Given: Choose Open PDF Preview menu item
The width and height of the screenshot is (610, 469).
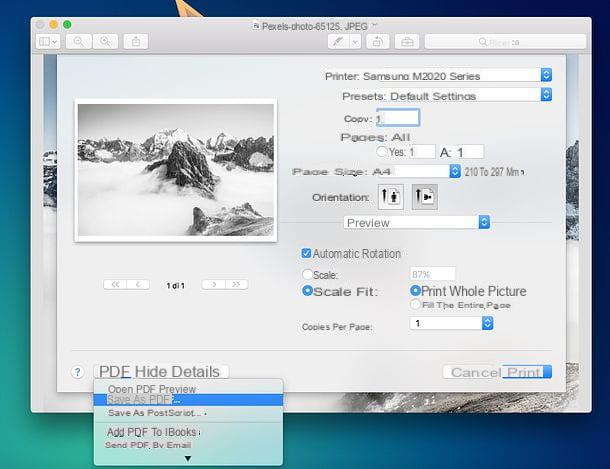Looking at the screenshot, I should 188,389.
